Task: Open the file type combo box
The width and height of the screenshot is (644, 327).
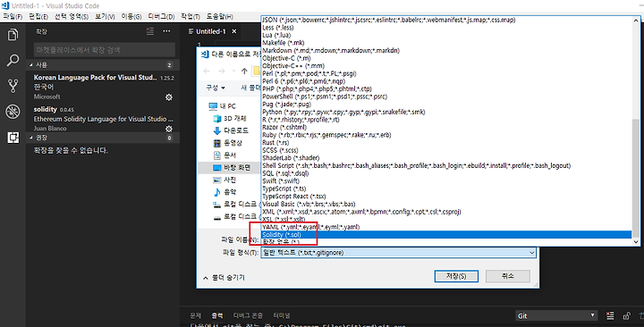Action: click(398, 253)
